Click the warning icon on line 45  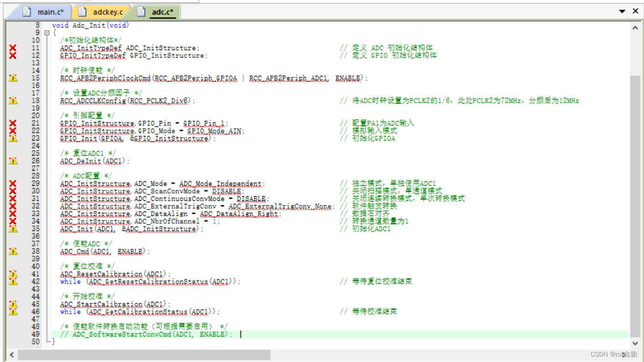[13, 304]
